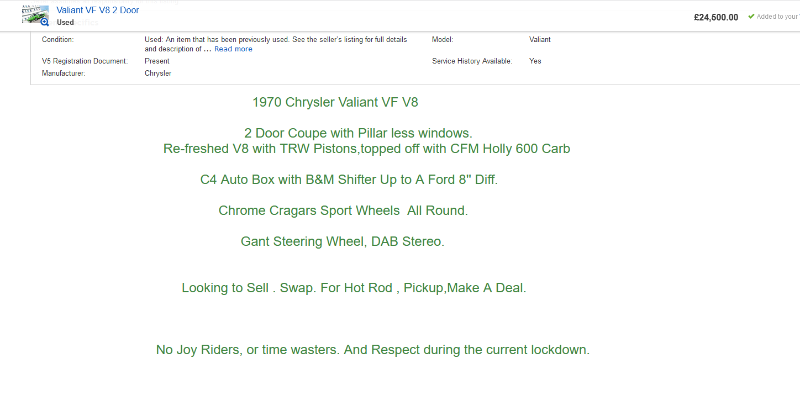The height and width of the screenshot is (416, 800).
Task: Click the 'Service History Available:' label
Action: 472,61
